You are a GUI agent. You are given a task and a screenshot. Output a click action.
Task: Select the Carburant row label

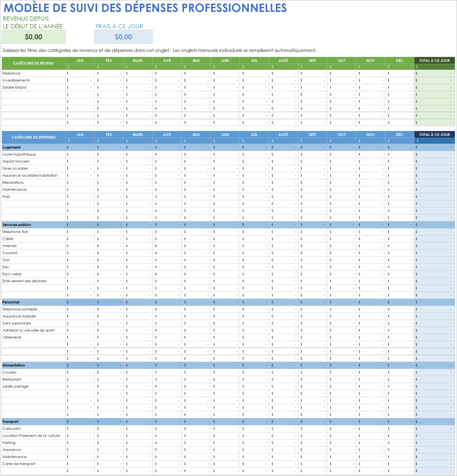pyautogui.click(x=11, y=429)
